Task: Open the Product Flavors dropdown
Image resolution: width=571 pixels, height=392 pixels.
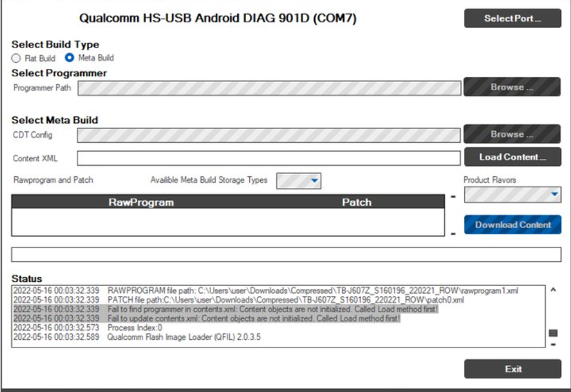Action: coord(512,195)
